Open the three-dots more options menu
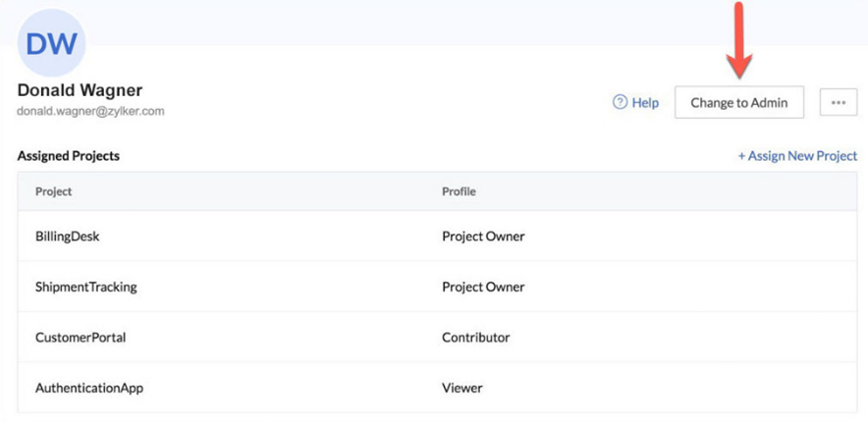 click(x=838, y=102)
